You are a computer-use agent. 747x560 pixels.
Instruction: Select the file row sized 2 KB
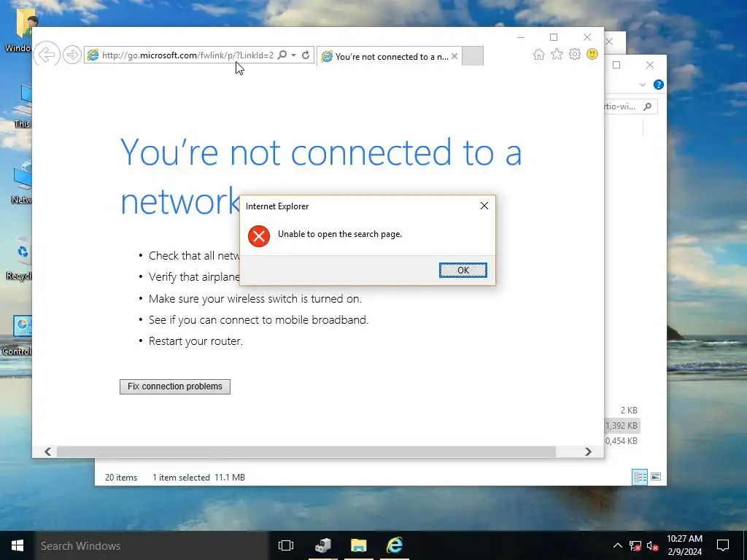(x=623, y=410)
